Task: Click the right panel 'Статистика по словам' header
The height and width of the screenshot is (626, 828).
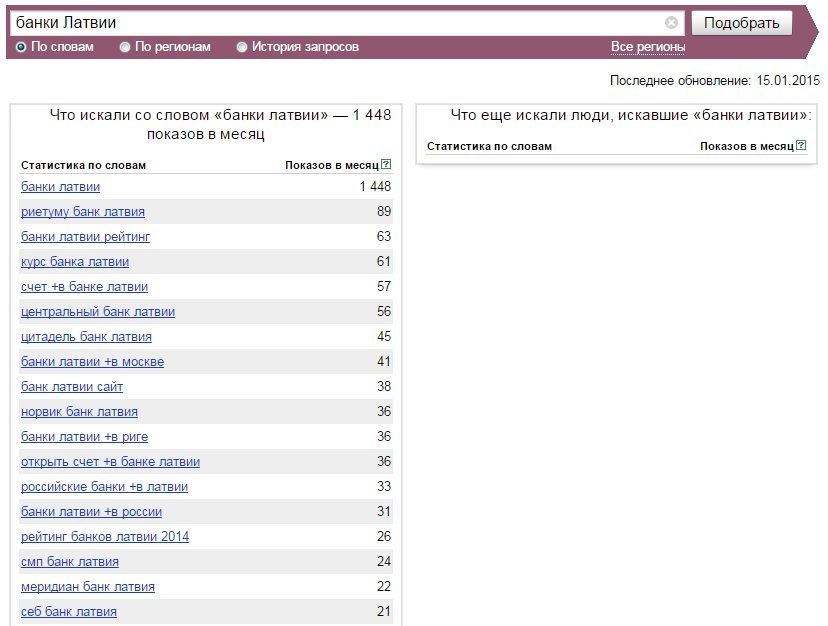Action: [490, 146]
